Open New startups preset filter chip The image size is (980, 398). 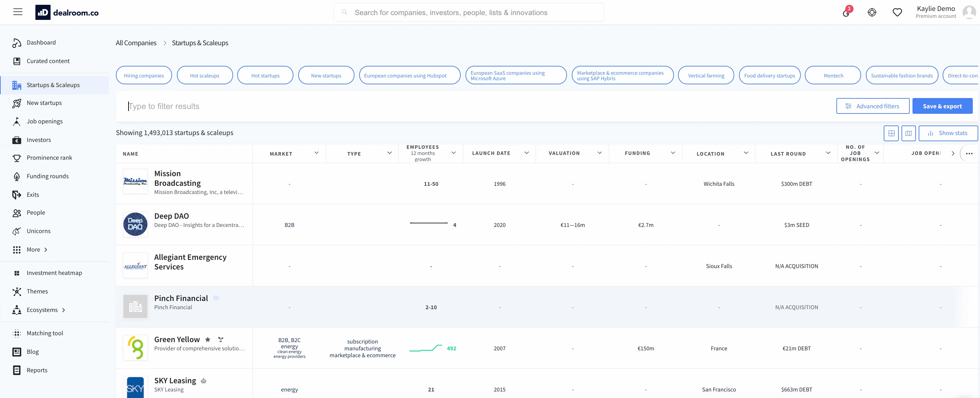pyautogui.click(x=326, y=75)
